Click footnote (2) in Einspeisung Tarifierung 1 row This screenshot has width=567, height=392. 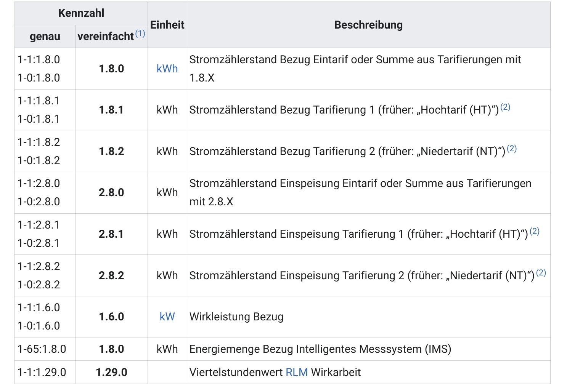[x=534, y=231]
